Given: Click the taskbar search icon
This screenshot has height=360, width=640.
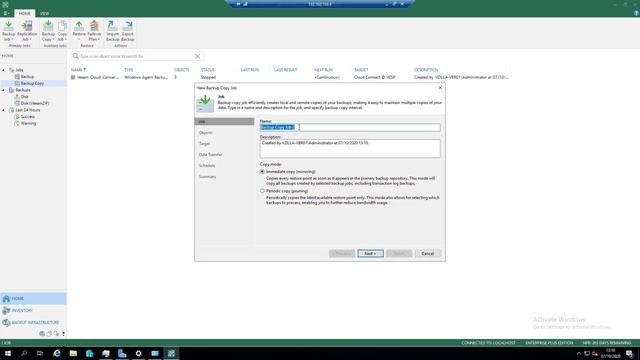Looking at the screenshot, I should pyautogui.click(x=24, y=353).
